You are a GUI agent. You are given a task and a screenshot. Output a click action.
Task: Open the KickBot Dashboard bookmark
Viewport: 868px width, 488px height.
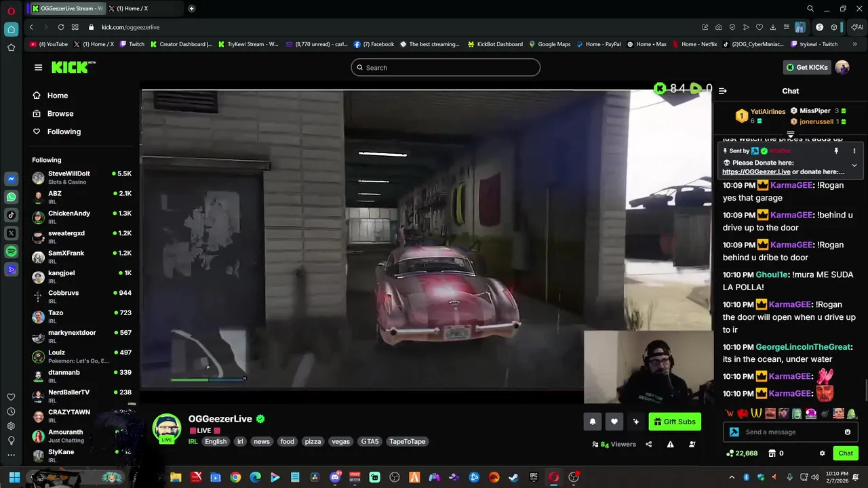pyautogui.click(x=495, y=44)
